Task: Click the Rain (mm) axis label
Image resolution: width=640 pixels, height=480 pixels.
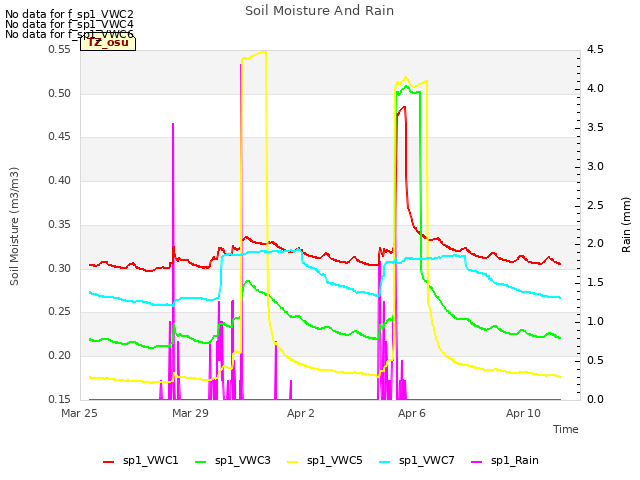Action: (x=626, y=225)
